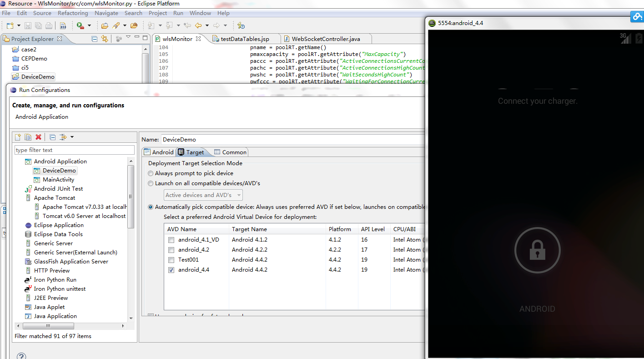Click the Print icon in Eclipse toolbar
Viewport: 644px width, 359px height.
(49, 25)
